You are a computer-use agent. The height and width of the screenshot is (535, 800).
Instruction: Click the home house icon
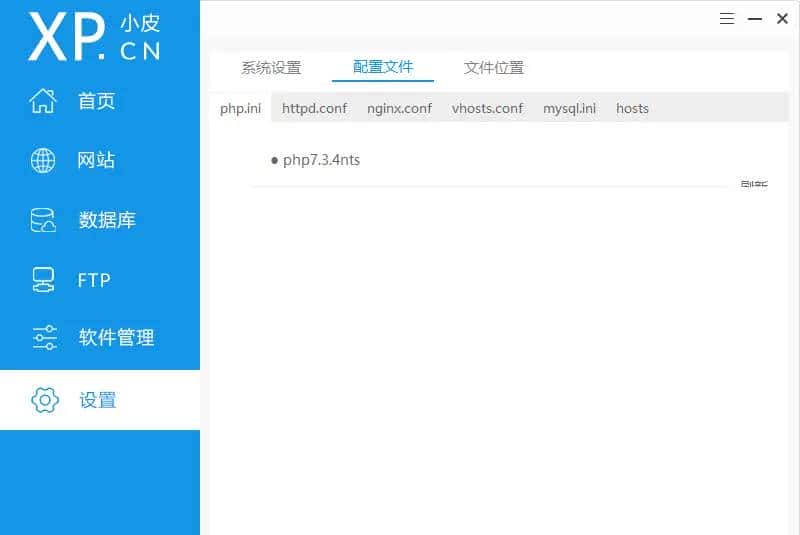tap(43, 100)
